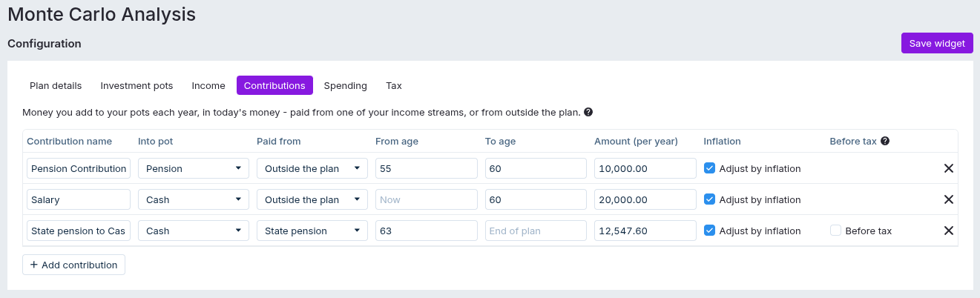The image size is (980, 298).
Task: Toggle inflation adjustment for Salary row
Action: pos(709,199)
